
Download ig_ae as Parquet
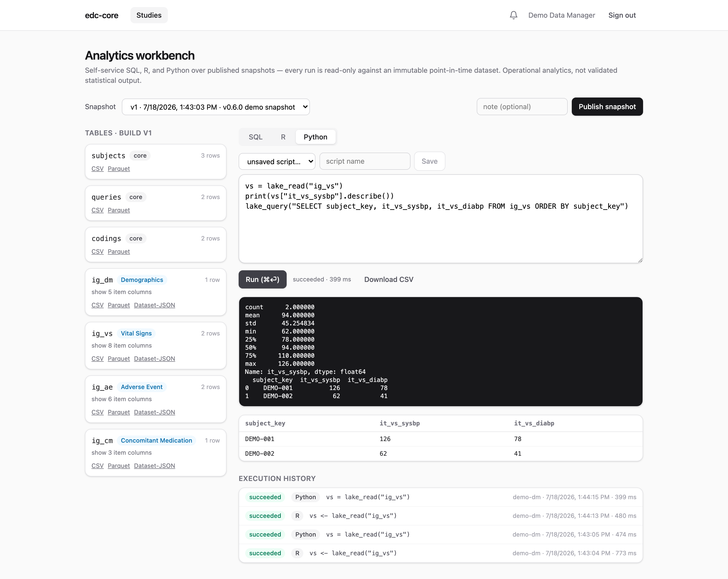coord(119,412)
